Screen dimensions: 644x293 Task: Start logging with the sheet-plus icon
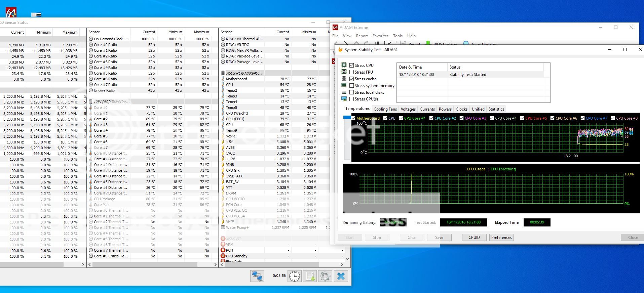tap(310, 276)
